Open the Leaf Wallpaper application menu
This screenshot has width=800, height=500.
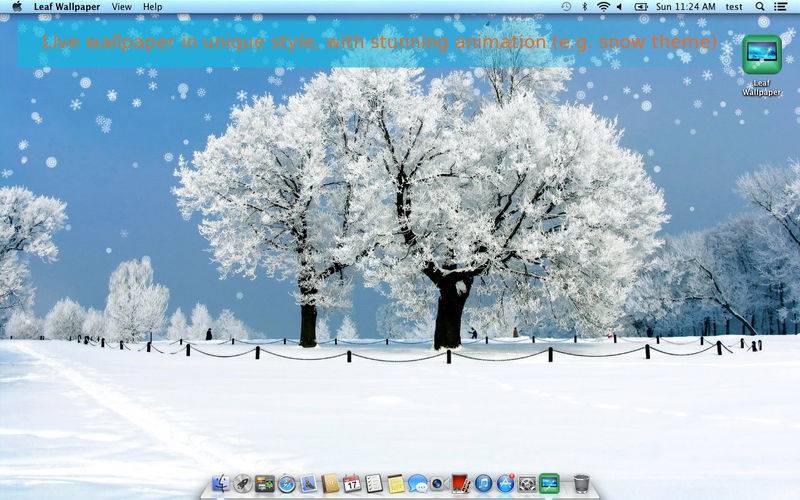(67, 7)
